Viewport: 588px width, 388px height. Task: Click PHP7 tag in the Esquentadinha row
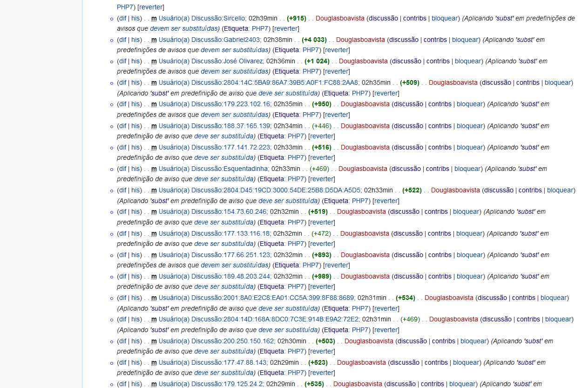pos(296,179)
